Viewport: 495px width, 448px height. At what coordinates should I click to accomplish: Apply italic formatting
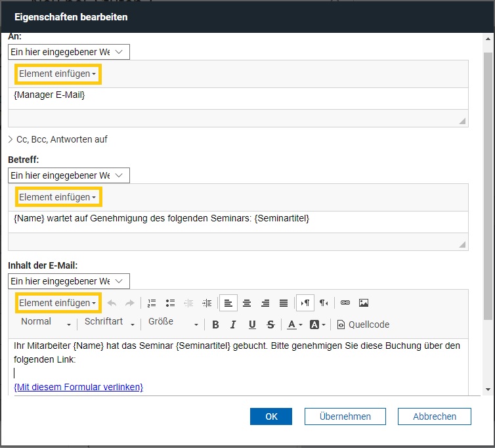coord(233,325)
